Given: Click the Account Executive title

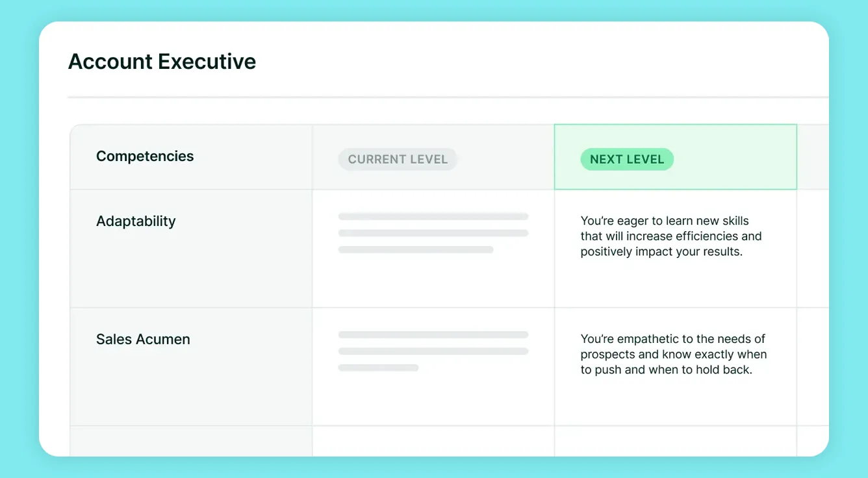Looking at the screenshot, I should (x=162, y=61).
